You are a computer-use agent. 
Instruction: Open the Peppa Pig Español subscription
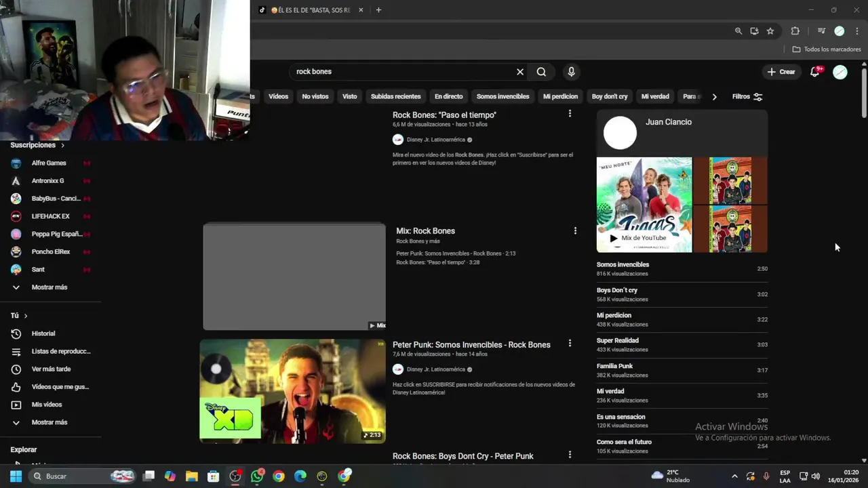(x=51, y=234)
